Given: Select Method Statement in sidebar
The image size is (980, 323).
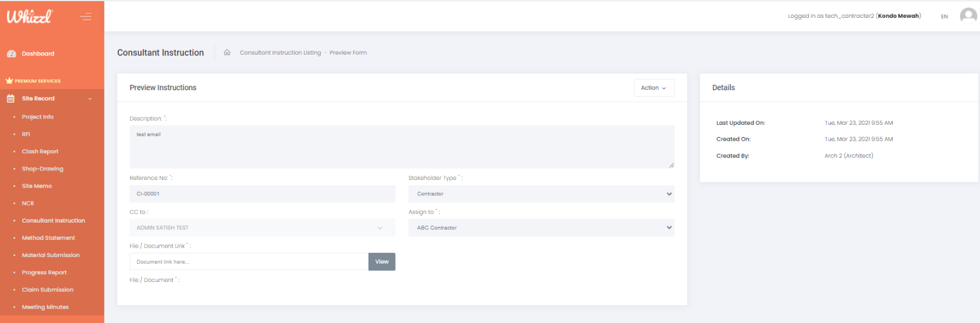Looking at the screenshot, I should (x=48, y=238).
